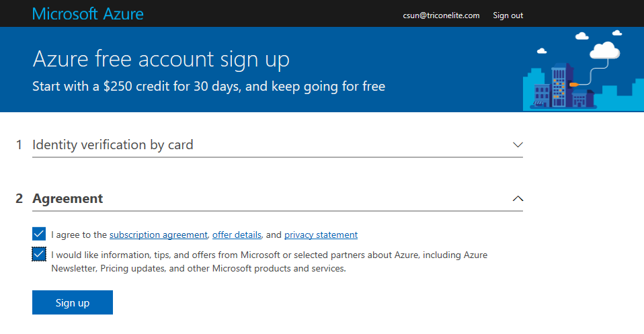The image size is (644, 334).
Task: Click the marketing information label text
Action: click(x=269, y=261)
